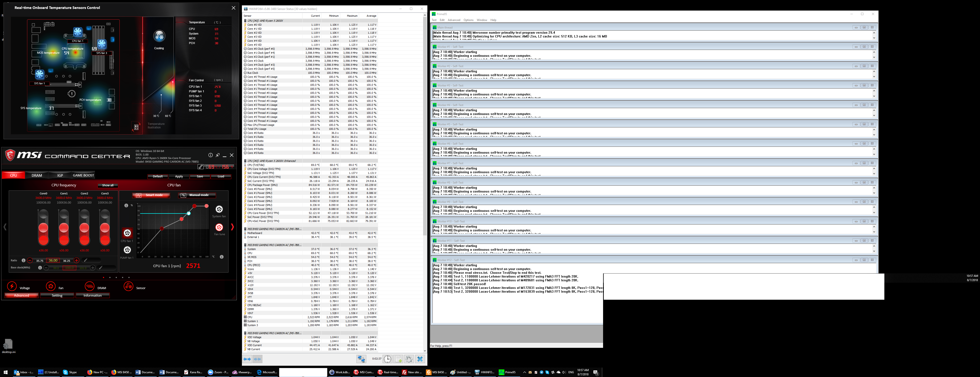
Task: Click the temperature unit thermometer icon
Action: click(x=200, y=167)
